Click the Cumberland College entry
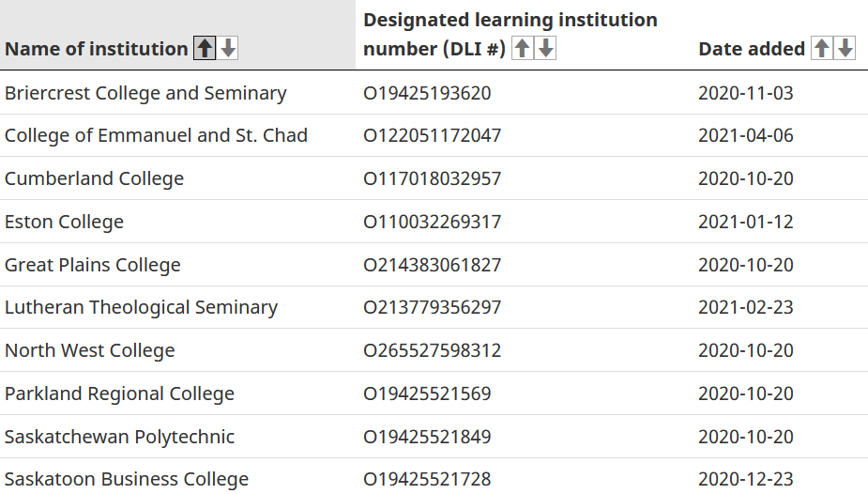The image size is (868, 494). (x=94, y=178)
